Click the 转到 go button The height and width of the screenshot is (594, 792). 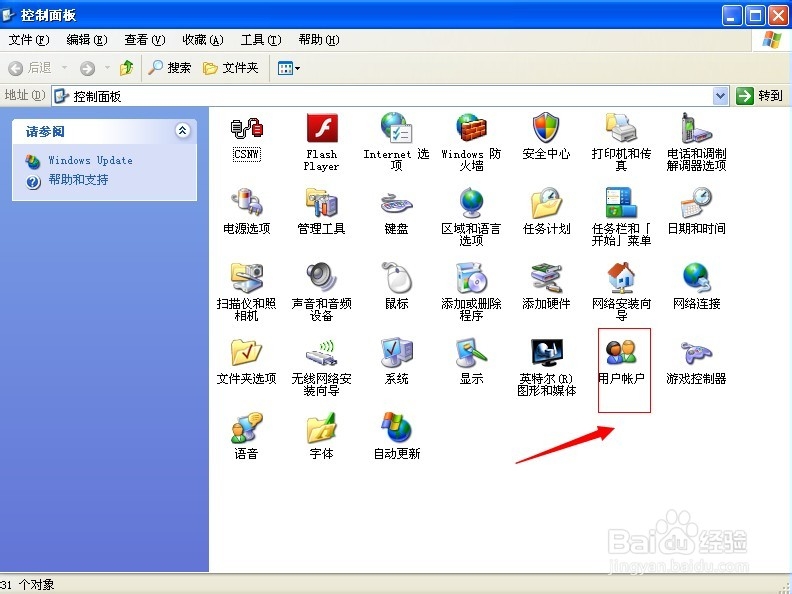pos(759,95)
